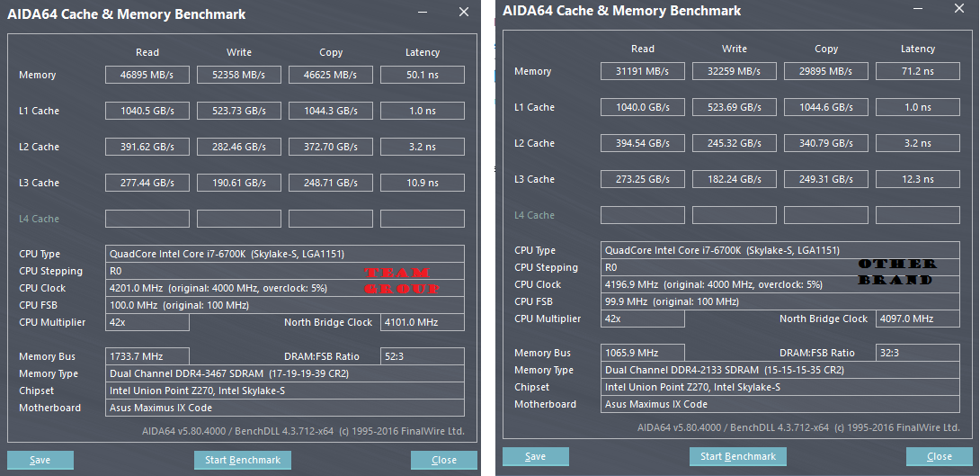Click L3 Cache Latency 12.3 ns
This screenshot has width=980, height=476.
point(917,179)
